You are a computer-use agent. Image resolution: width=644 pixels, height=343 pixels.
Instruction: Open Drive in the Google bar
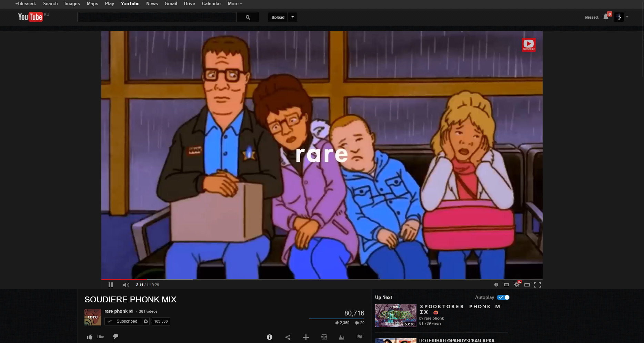click(x=189, y=4)
